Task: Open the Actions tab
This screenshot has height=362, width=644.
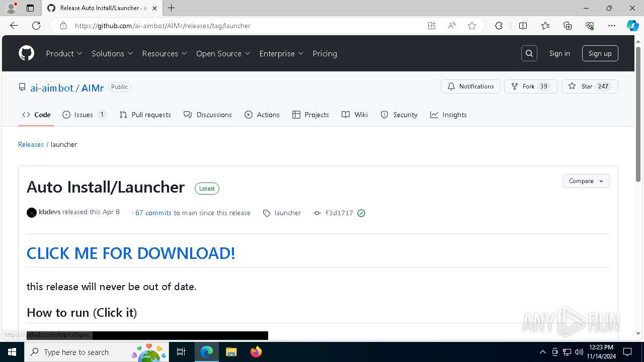Action: [262, 115]
